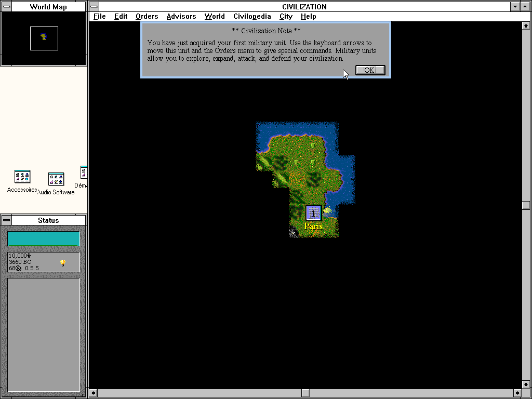The height and width of the screenshot is (399, 532).
Task: Open Status window control menu
Action: click(6, 220)
